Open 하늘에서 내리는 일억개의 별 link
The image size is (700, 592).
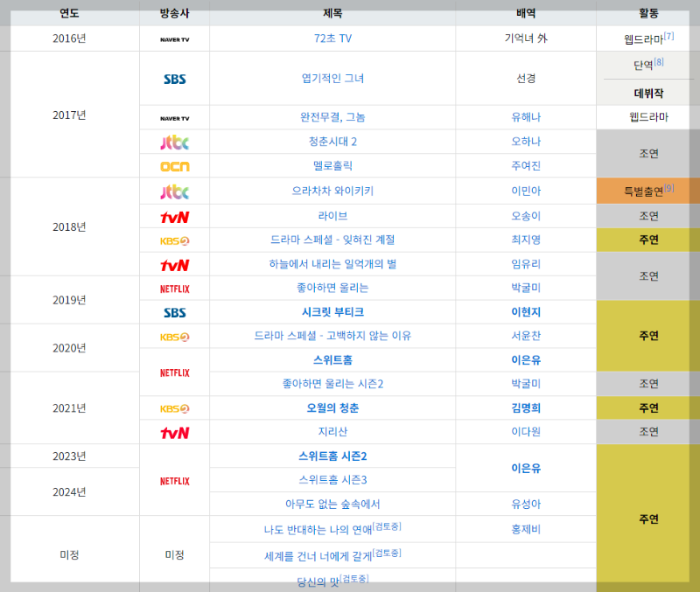[332, 264]
